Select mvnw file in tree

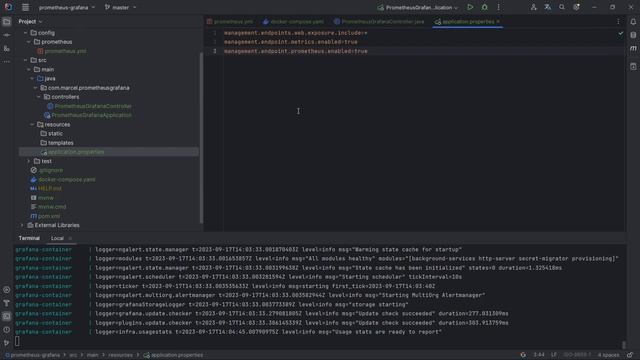tap(46, 198)
